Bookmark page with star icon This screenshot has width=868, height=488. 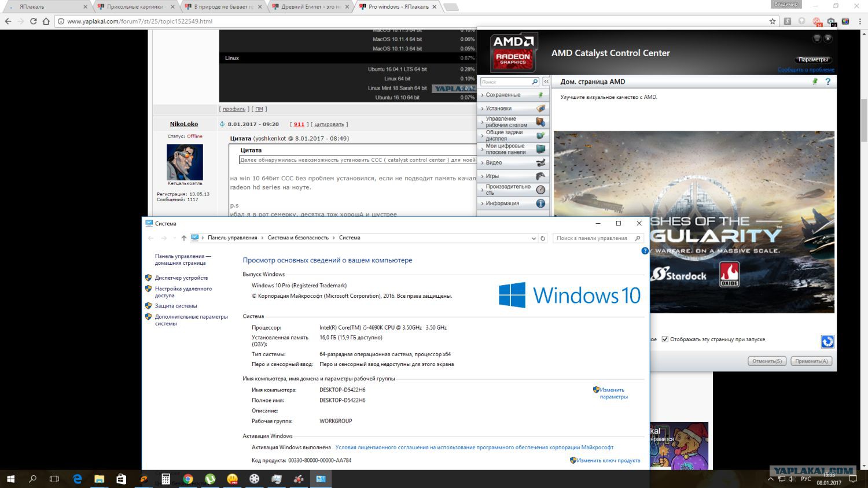point(772,21)
